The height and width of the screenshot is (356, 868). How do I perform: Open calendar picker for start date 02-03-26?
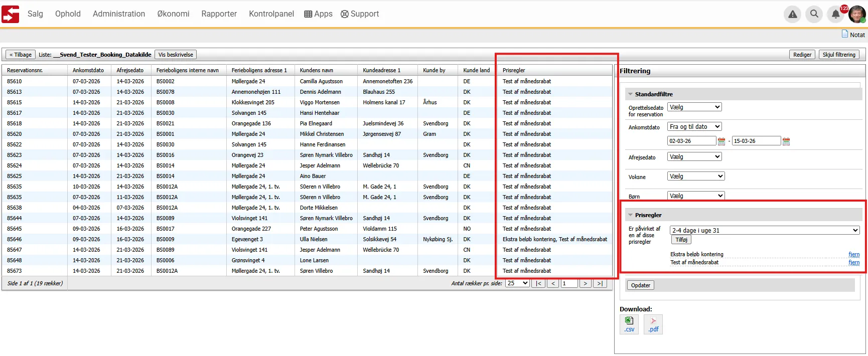point(721,141)
